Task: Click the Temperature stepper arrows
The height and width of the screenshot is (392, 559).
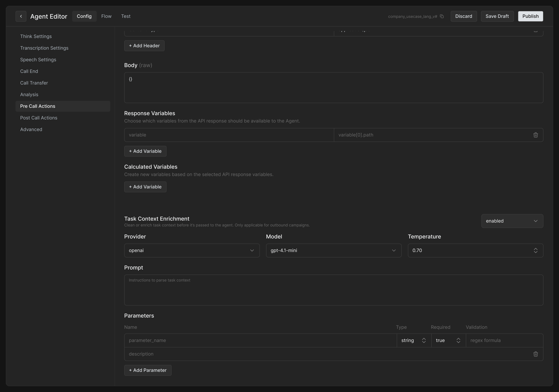Action: point(535,250)
